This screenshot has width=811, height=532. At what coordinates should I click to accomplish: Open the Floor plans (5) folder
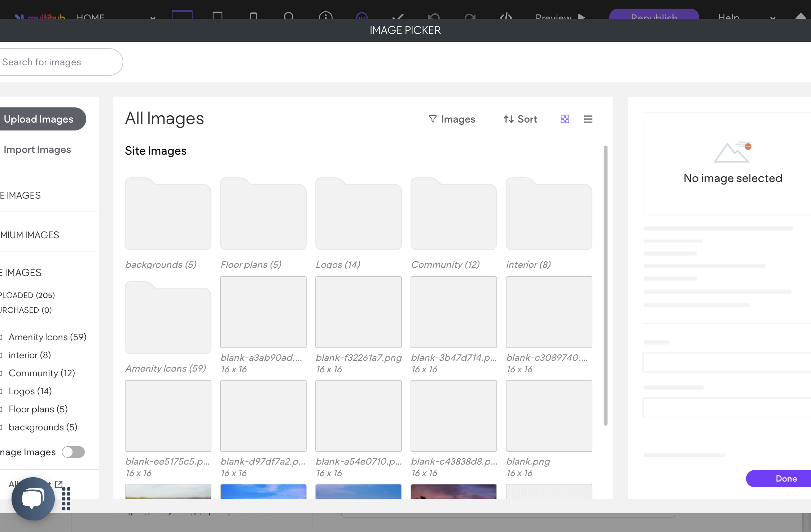(263, 214)
